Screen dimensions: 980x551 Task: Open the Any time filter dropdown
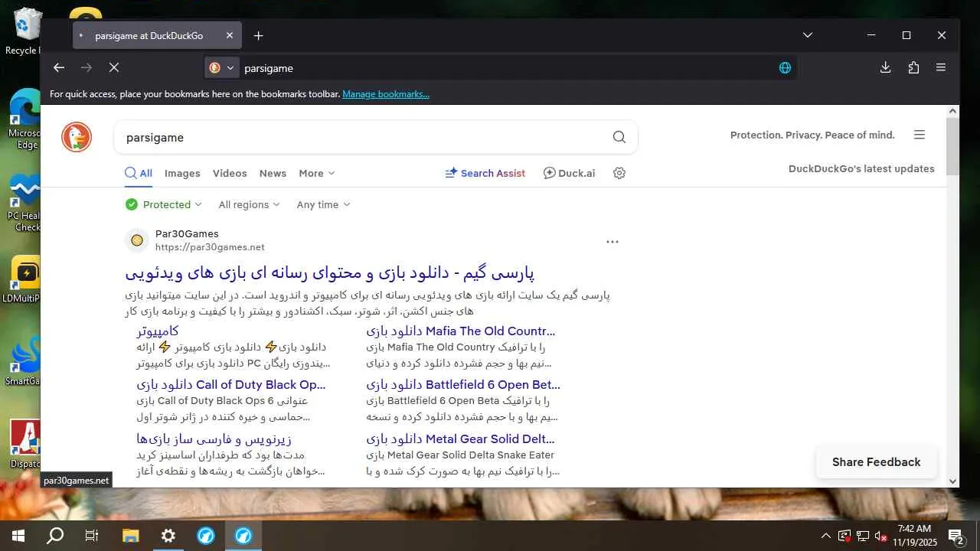coord(324,204)
